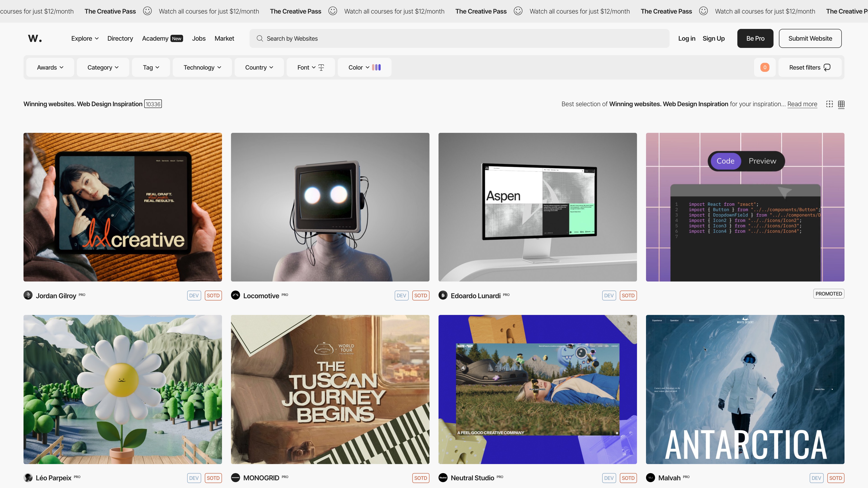Click Edoardo Lunardi's avatar icon
868x488 pixels.
(443, 295)
